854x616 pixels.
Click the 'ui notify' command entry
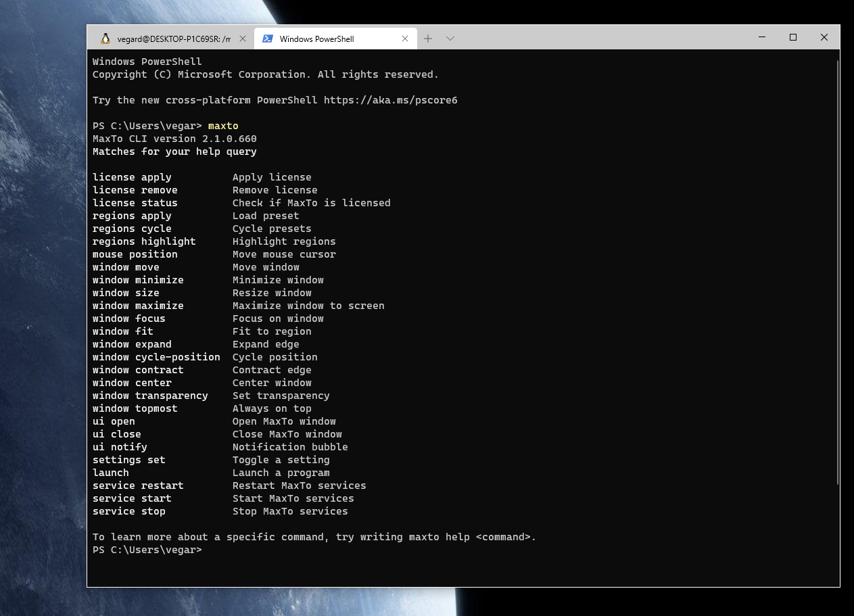pyautogui.click(x=120, y=446)
